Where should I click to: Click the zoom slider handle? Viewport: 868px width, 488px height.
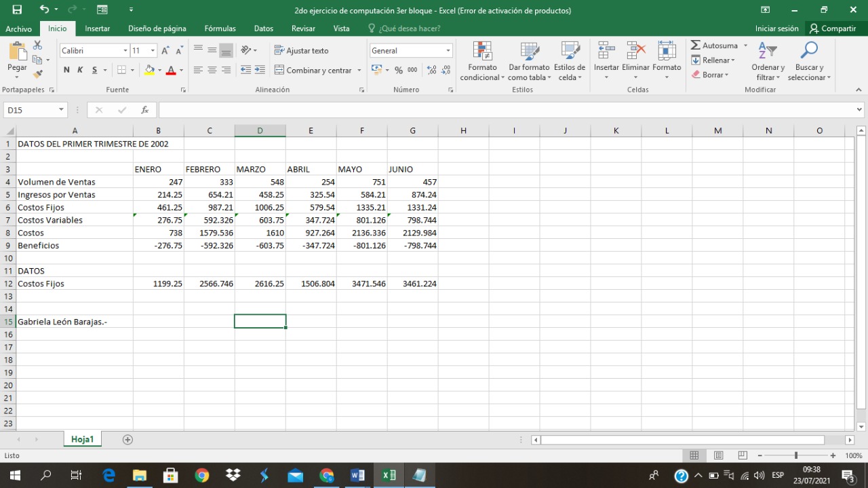[x=796, y=455]
